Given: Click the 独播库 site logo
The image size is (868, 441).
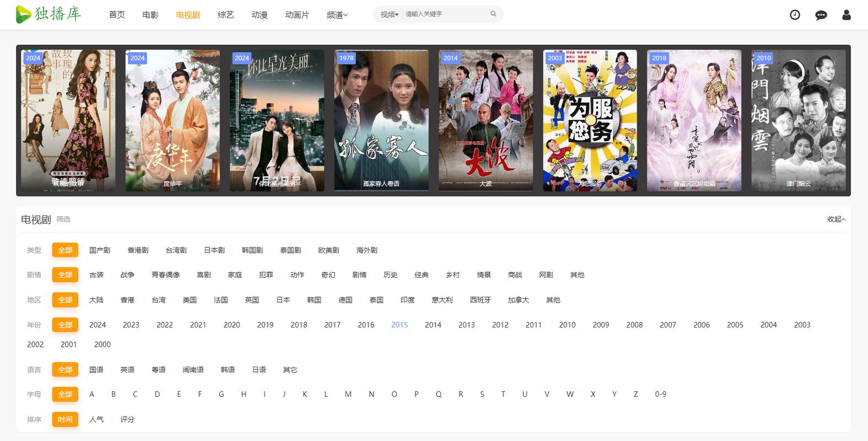Looking at the screenshot, I should coord(48,14).
